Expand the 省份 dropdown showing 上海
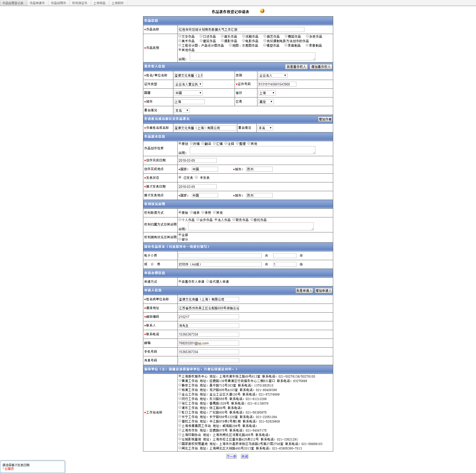This screenshot has height=473, width=476. coord(267,93)
